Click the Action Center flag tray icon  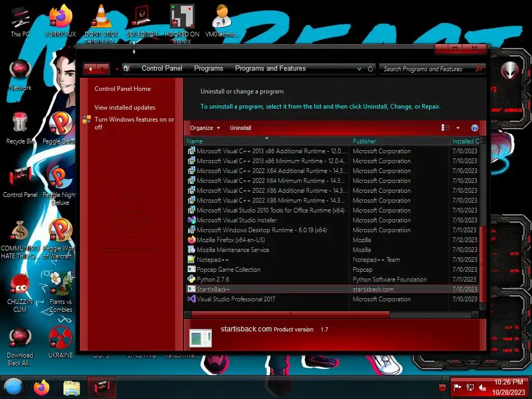(x=458, y=387)
